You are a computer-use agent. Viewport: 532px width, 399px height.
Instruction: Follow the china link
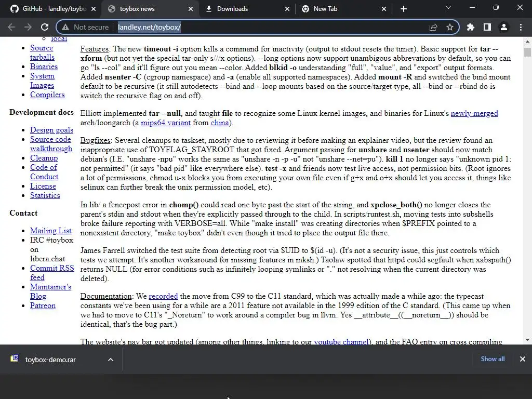pos(220,123)
